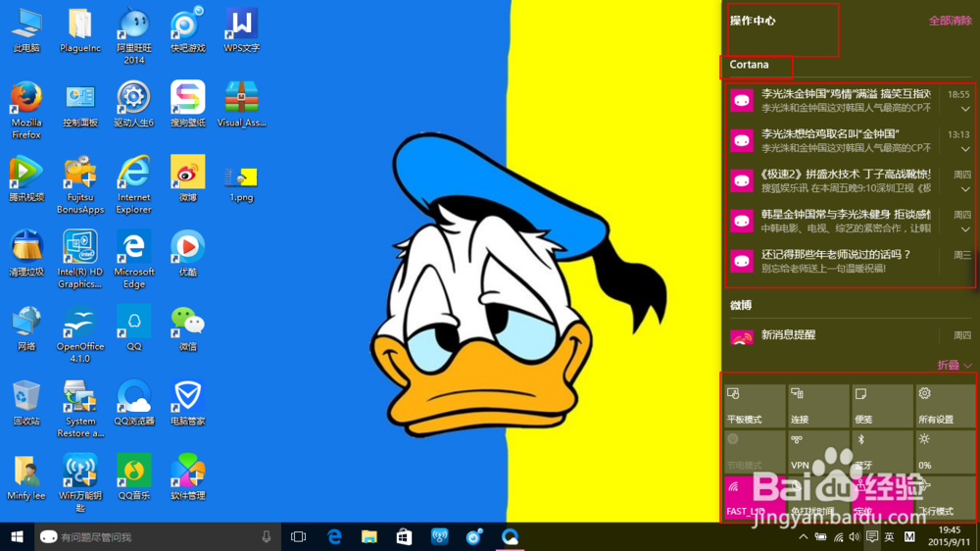Click the volume icon in the tray
The width and height of the screenshot is (980, 551).
point(855,536)
